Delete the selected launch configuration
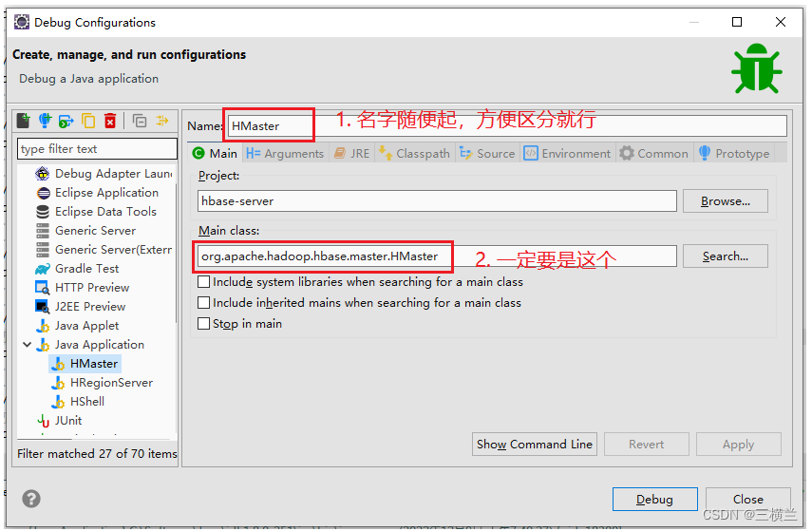812x531 pixels. pos(110,121)
